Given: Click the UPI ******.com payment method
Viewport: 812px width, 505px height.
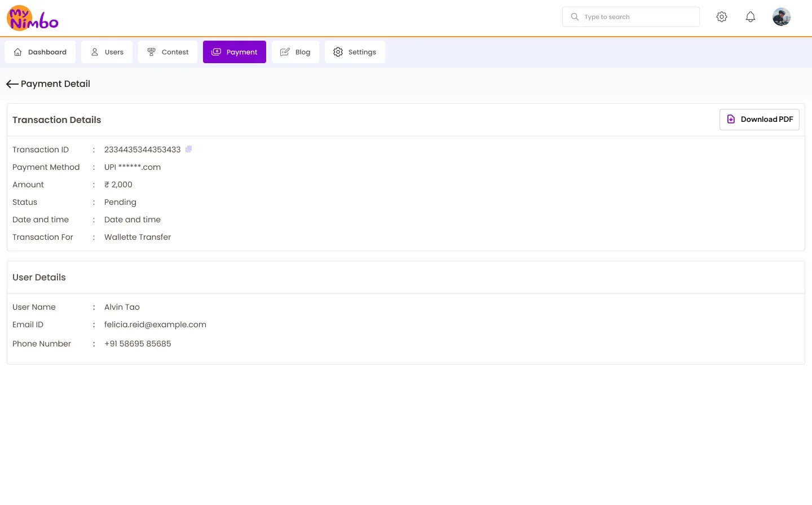Looking at the screenshot, I should pyautogui.click(x=133, y=167).
